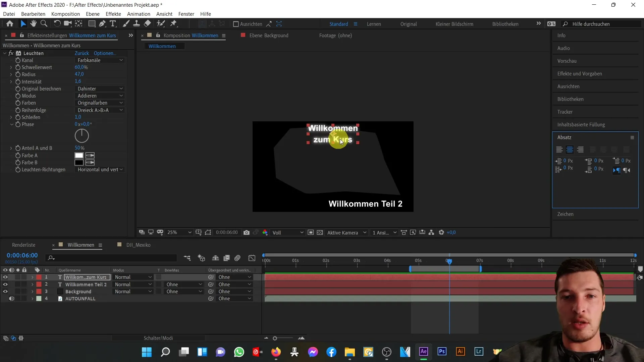Viewport: 644px width, 362px height.
Task: Click the white Farbe A color swatch
Action: click(79, 156)
